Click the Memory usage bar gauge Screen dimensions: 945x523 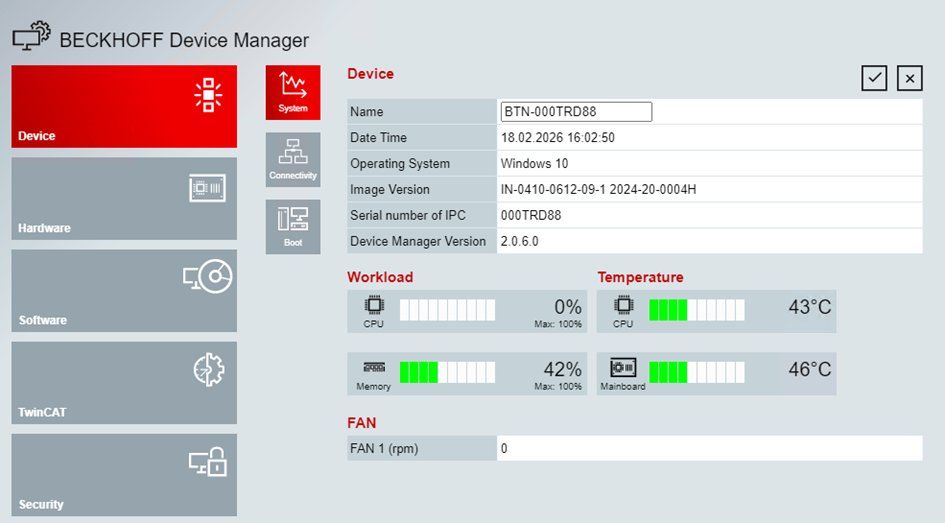point(447,372)
